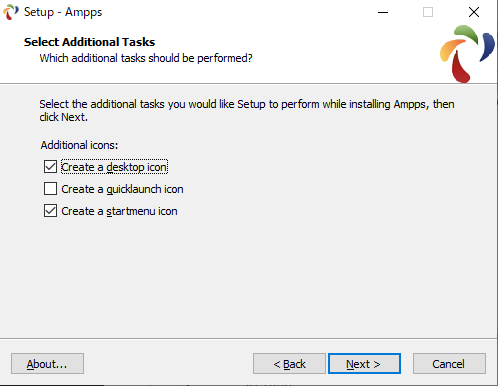The image size is (498, 386).
Task: Cancel the Ampps installation
Action: coord(449,364)
